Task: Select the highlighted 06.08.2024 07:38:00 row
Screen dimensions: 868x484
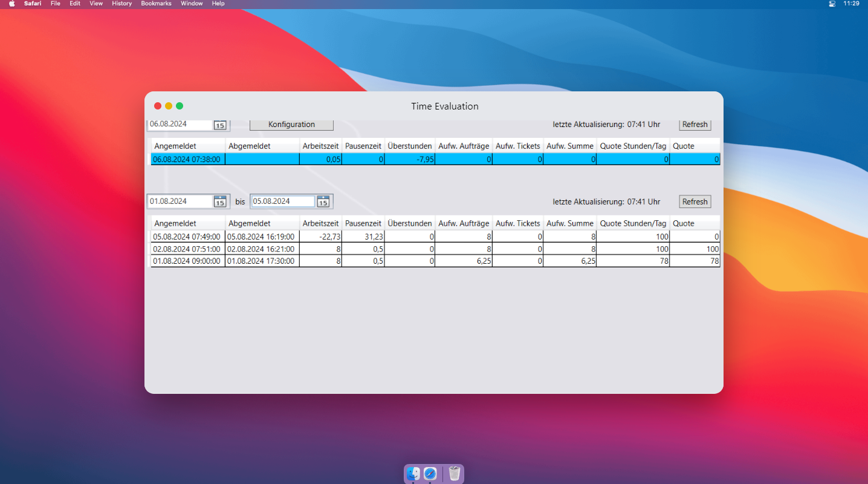Action: coord(187,159)
